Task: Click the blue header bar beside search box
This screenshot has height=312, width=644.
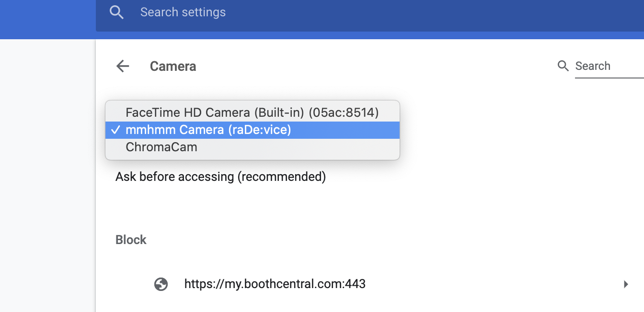Action: point(48,19)
